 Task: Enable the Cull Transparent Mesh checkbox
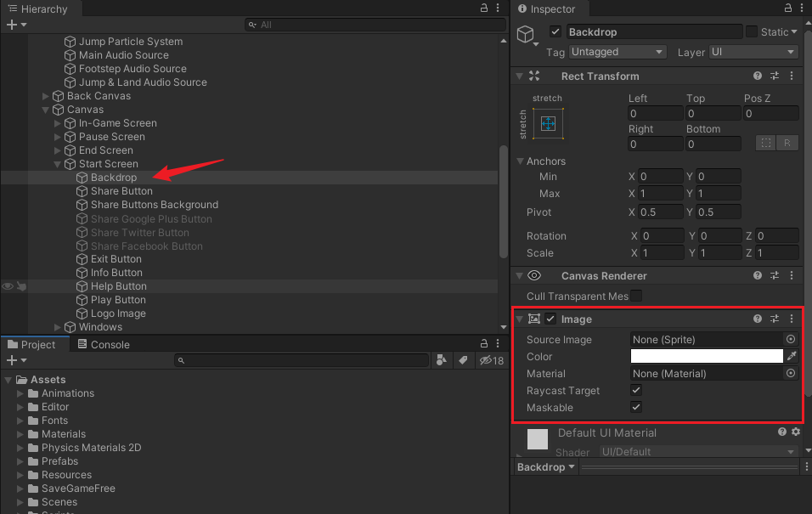[636, 297]
